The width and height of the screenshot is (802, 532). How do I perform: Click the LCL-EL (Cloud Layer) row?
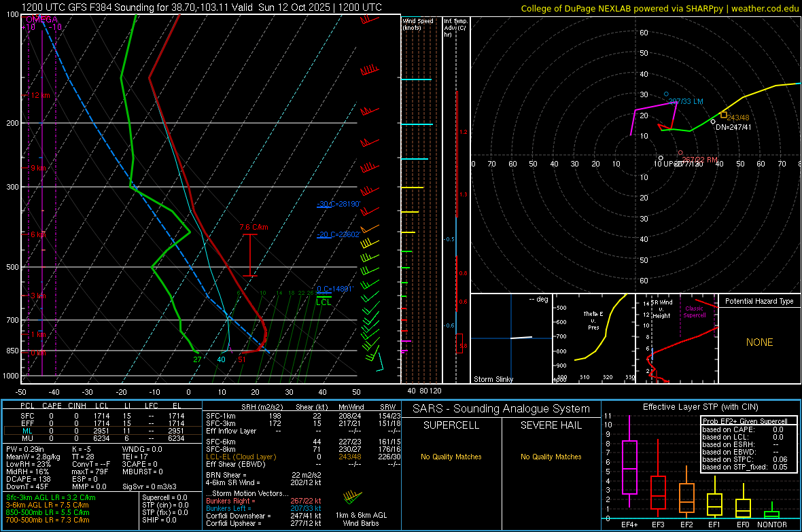pos(303,457)
